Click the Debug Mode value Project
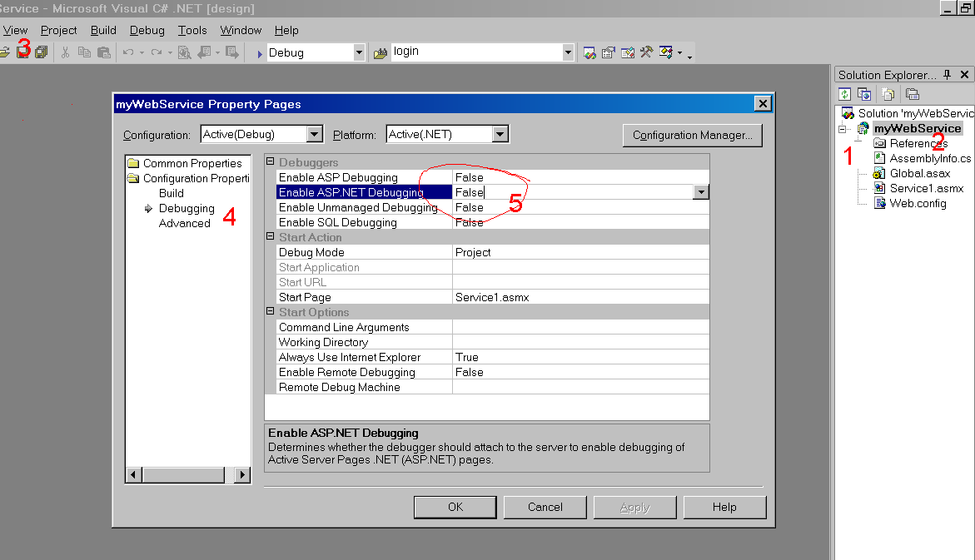This screenshot has height=560, width=975. [473, 252]
